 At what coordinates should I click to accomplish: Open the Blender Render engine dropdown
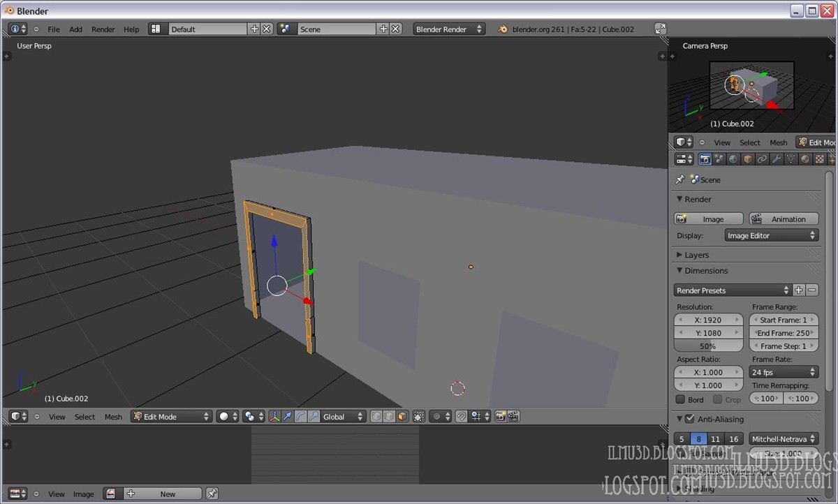point(449,29)
